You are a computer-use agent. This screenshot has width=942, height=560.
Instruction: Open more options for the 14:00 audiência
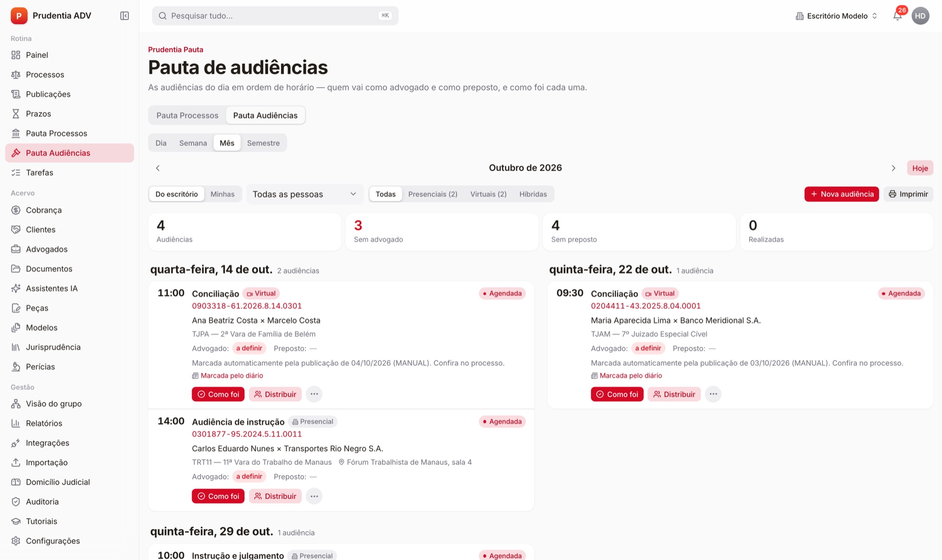coord(314,496)
